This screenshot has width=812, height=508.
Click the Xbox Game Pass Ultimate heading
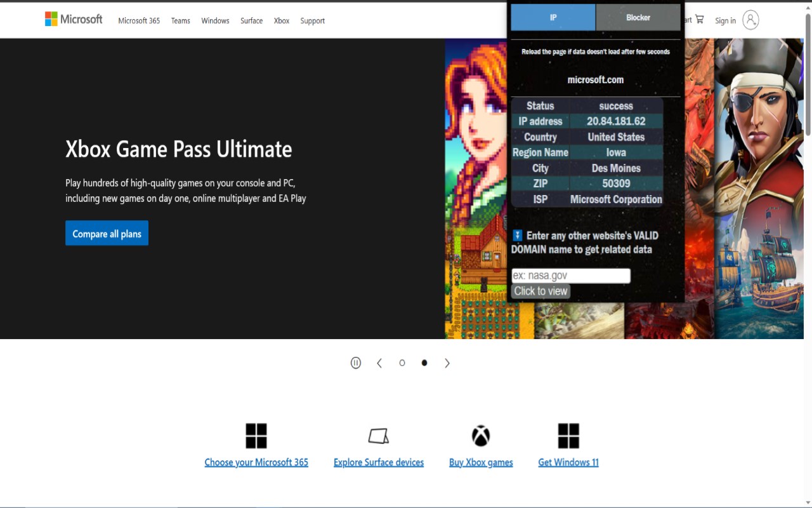179,149
